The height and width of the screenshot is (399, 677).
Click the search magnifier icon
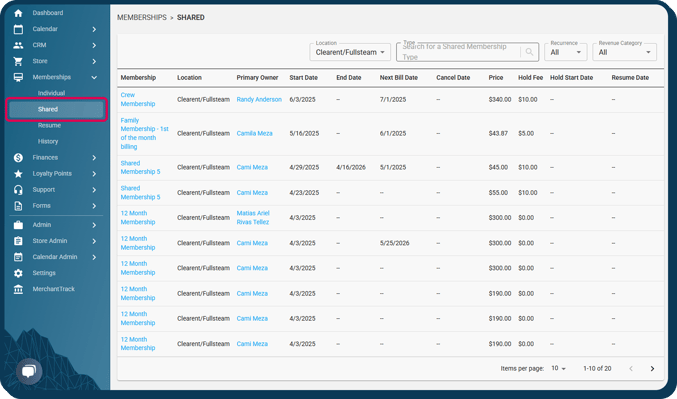click(x=529, y=52)
